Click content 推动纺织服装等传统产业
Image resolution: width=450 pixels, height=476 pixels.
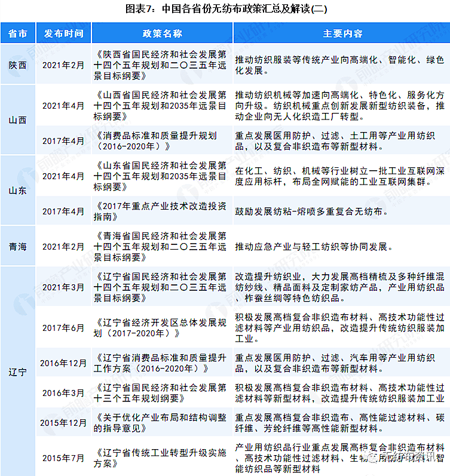coord(339,65)
